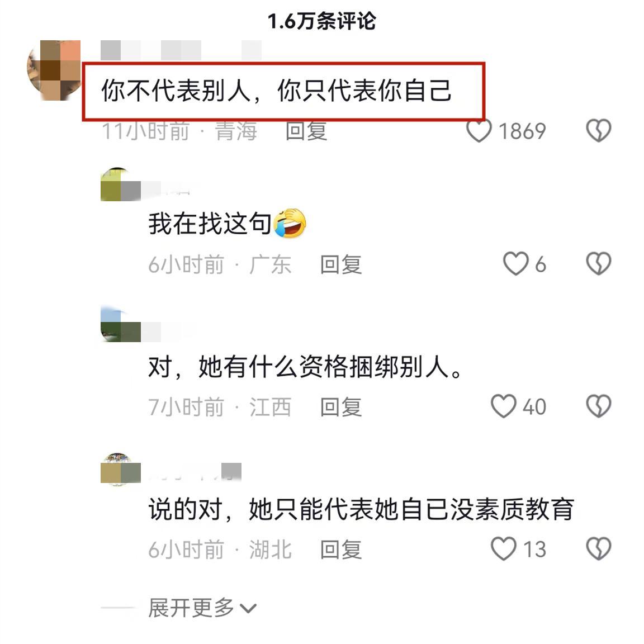
Task: Reply to the 湖北 commenter
Action: click(x=341, y=550)
